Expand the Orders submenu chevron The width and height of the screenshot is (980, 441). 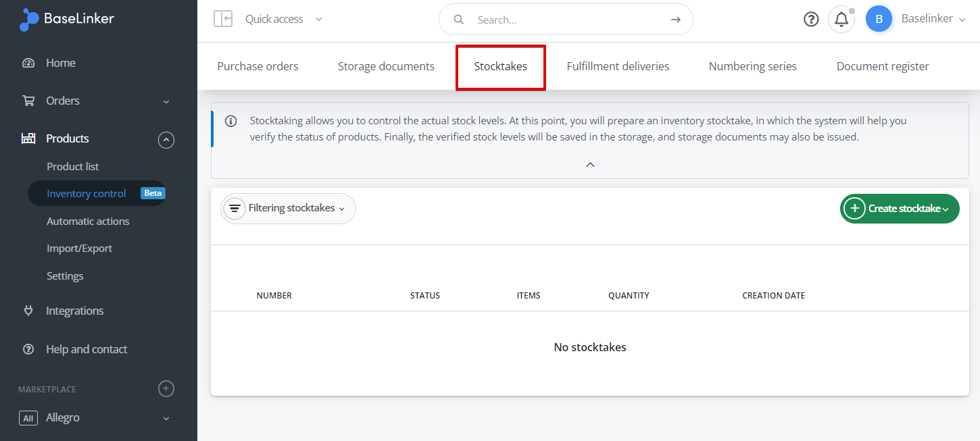(x=166, y=101)
